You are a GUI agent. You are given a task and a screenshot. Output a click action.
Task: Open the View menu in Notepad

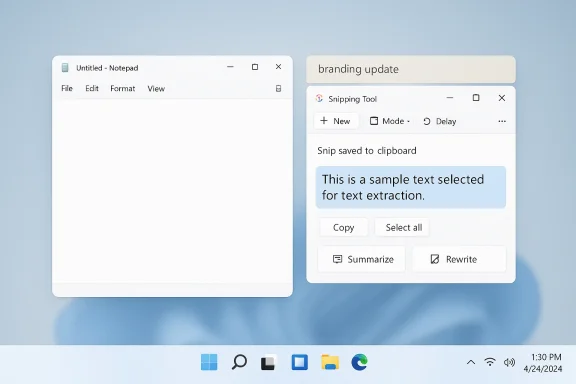(x=156, y=89)
